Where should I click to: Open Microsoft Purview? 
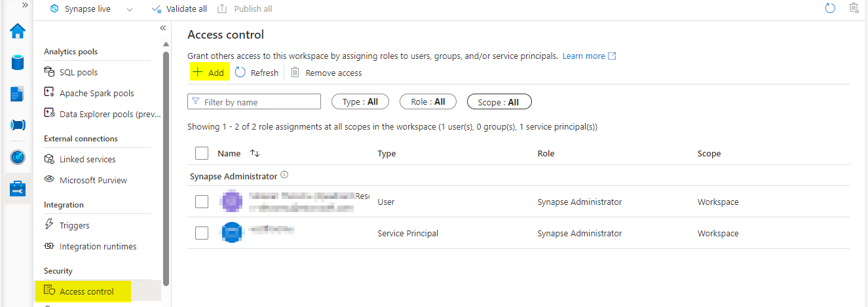point(93,181)
